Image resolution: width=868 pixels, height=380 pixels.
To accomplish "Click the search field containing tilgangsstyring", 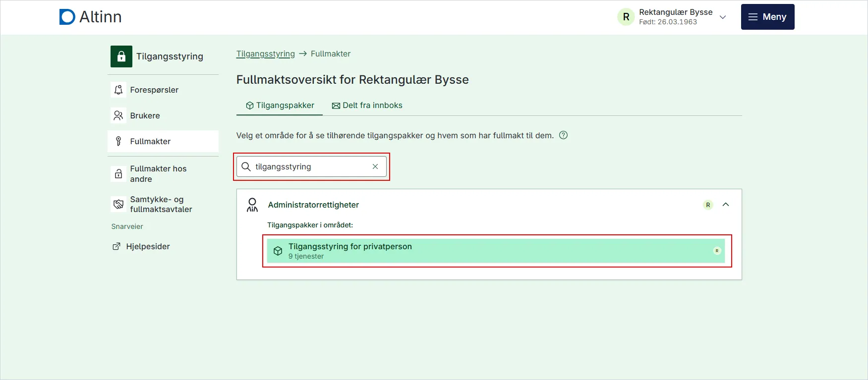I will pos(311,166).
